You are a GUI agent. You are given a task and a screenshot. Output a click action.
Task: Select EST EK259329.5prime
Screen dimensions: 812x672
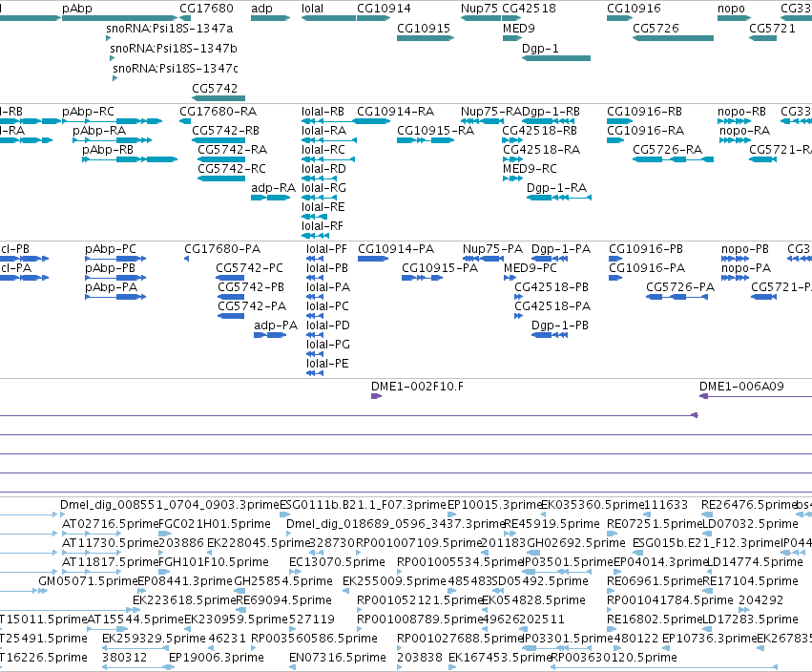pos(154,639)
